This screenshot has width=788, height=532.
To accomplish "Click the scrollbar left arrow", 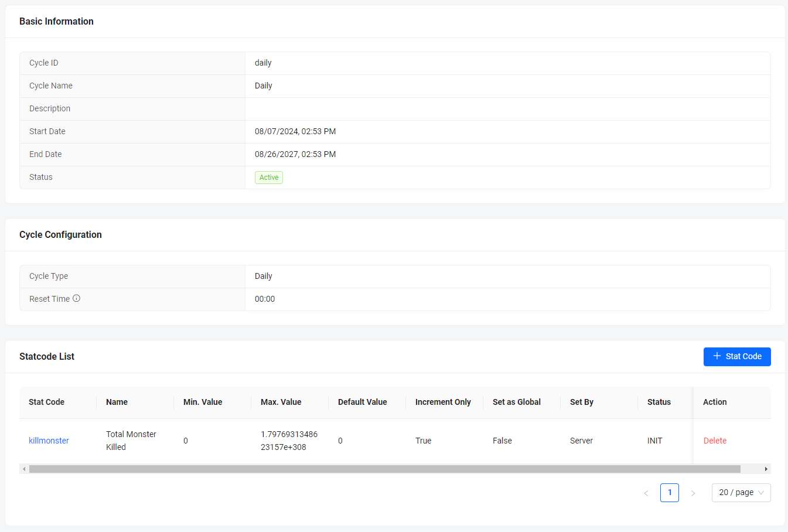I will 24,469.
